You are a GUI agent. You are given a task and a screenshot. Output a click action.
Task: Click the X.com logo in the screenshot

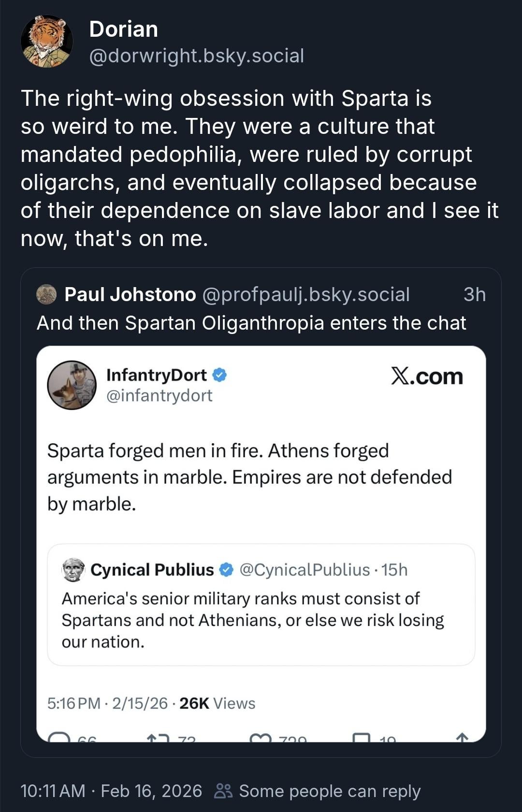coord(427,376)
